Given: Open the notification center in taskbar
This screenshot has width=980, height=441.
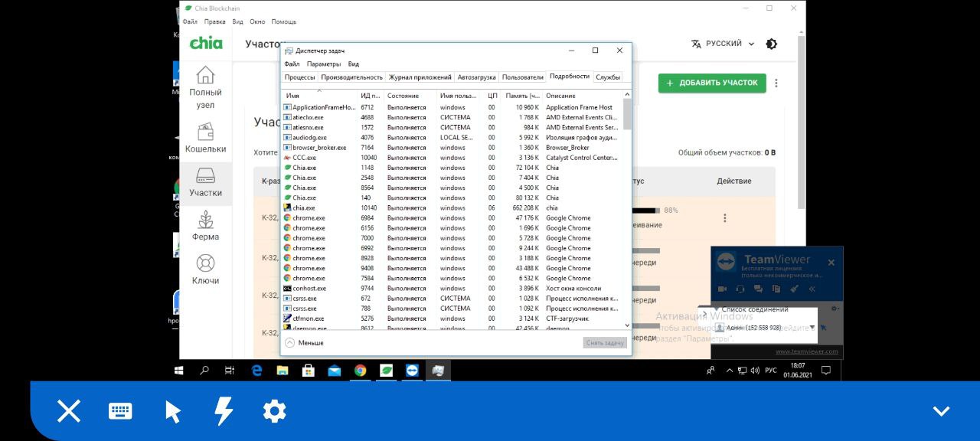Looking at the screenshot, I should [x=826, y=371].
